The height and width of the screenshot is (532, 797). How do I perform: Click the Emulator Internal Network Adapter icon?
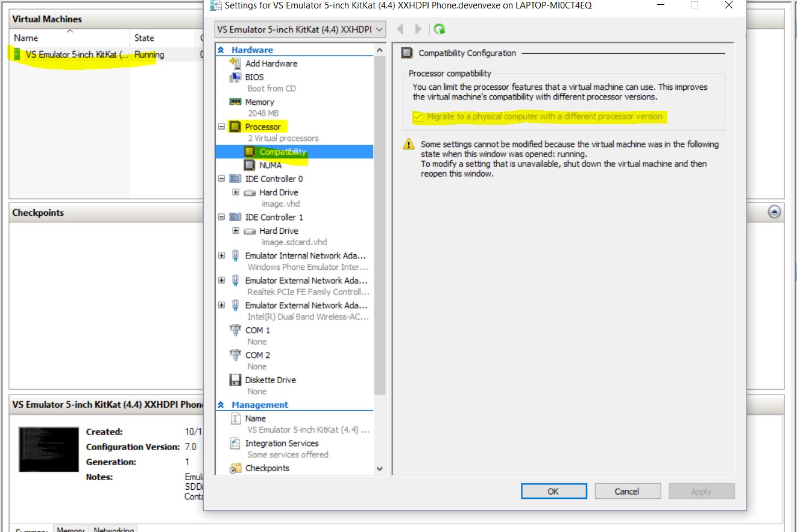pyautogui.click(x=235, y=255)
